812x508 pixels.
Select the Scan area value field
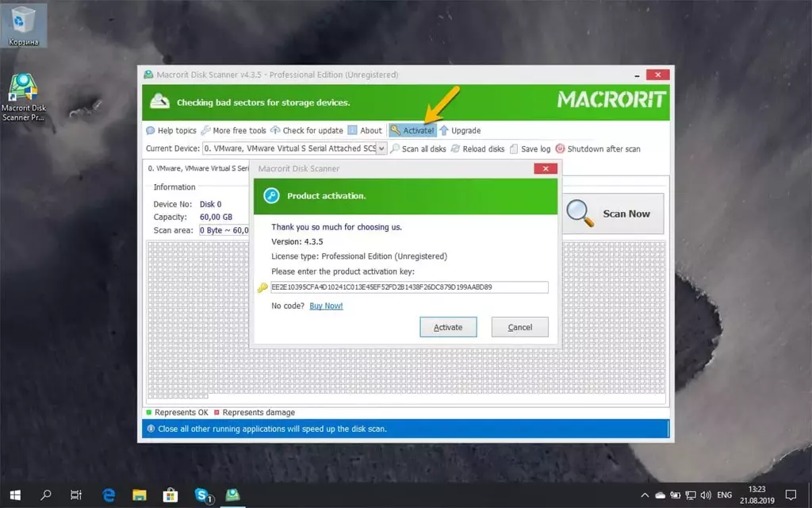click(x=224, y=230)
